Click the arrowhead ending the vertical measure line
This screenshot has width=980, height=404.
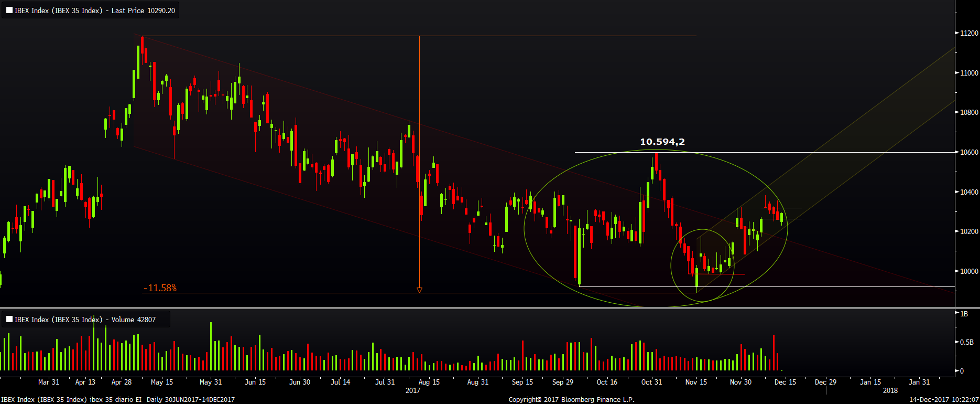click(x=419, y=290)
